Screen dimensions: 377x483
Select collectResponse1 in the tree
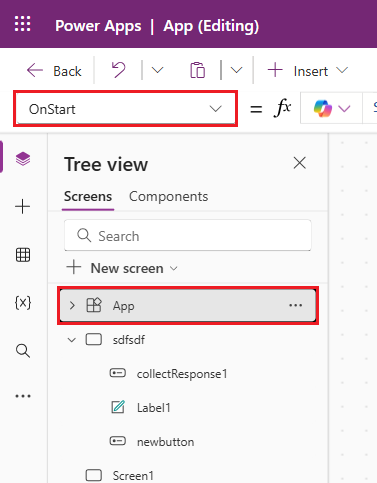coord(182,374)
